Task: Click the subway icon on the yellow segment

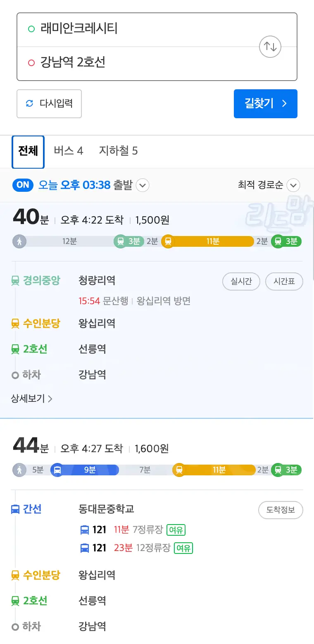Action: pos(169,241)
